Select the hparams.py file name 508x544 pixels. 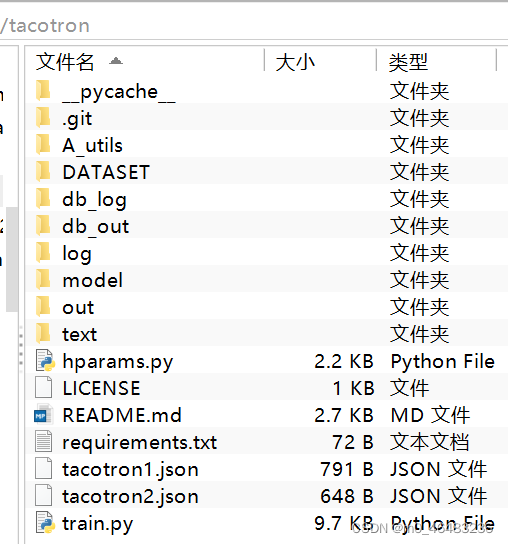(118, 362)
